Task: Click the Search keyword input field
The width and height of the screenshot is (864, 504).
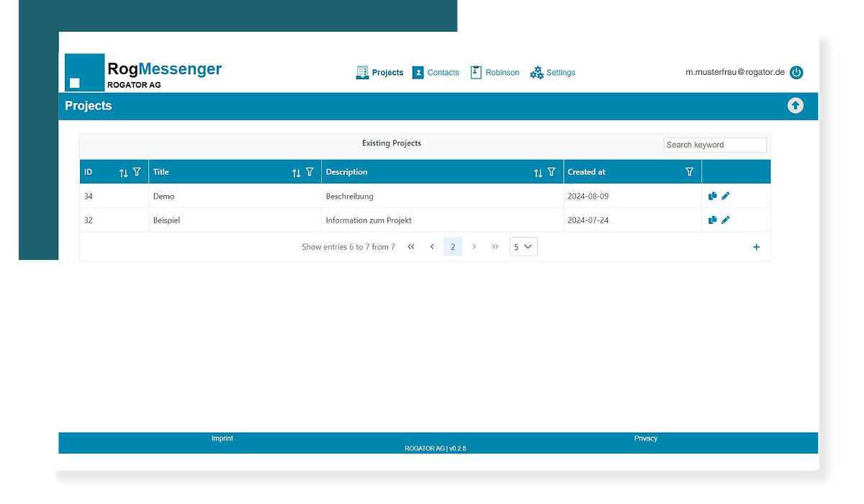Action: point(714,144)
